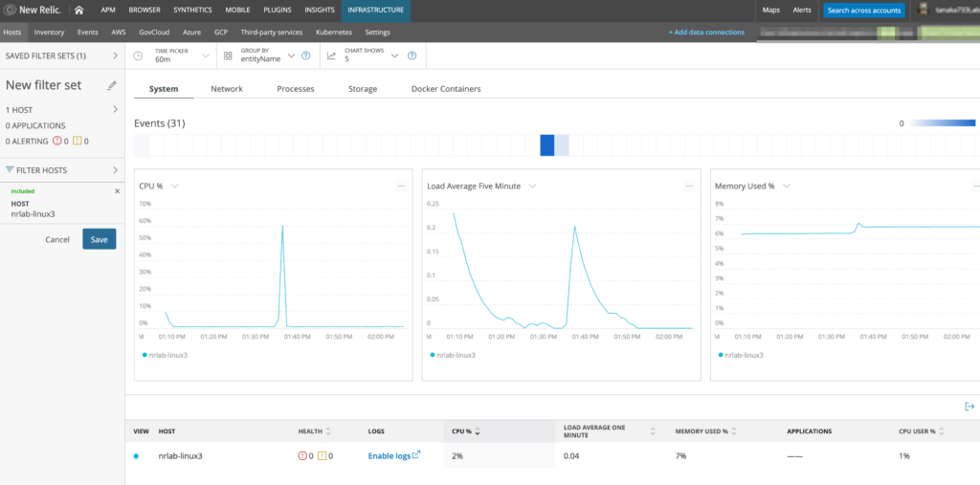The width and height of the screenshot is (980, 485).
Task: Select the dark blue event heatmap cell
Action: pyautogui.click(x=546, y=145)
